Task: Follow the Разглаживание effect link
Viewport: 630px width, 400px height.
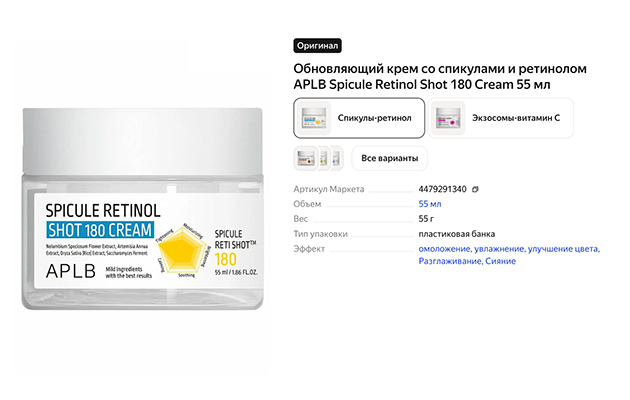Action: point(450,261)
